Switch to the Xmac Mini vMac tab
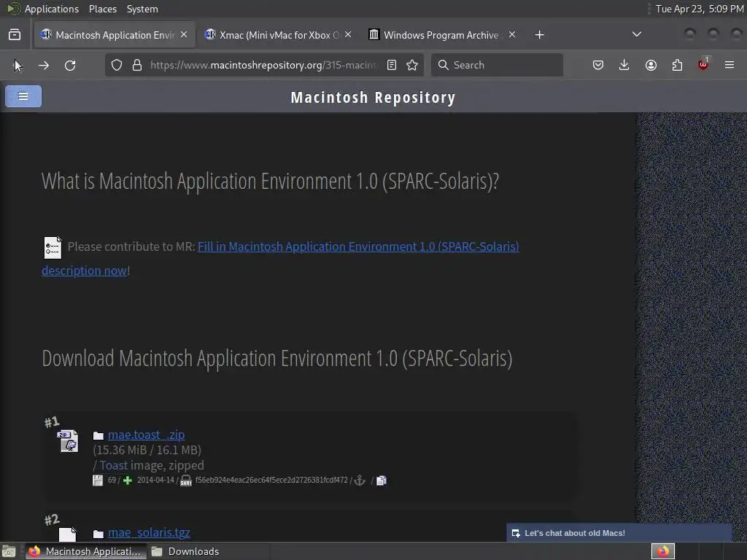The image size is (747, 560). tap(279, 35)
